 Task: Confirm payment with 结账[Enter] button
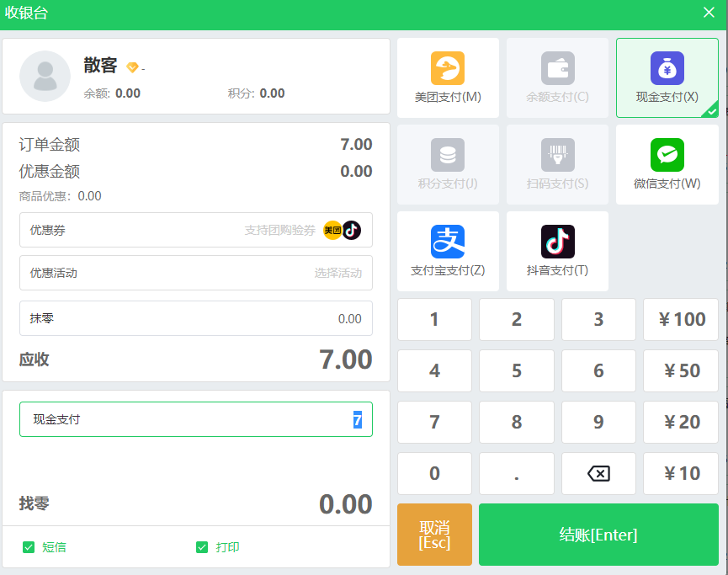pos(598,535)
